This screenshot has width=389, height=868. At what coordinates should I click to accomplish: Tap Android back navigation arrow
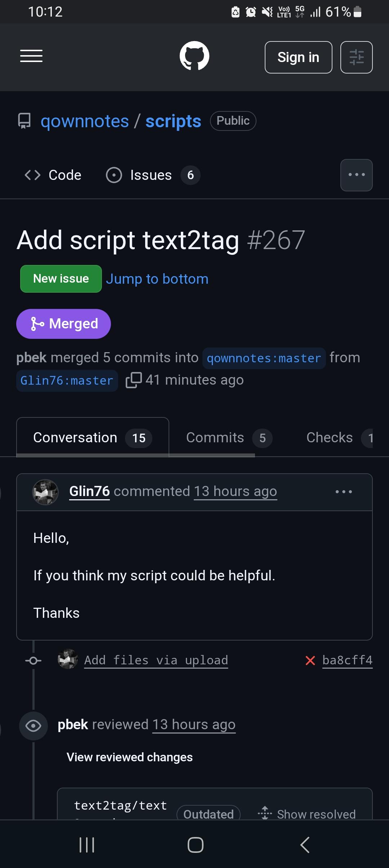pyautogui.click(x=305, y=845)
